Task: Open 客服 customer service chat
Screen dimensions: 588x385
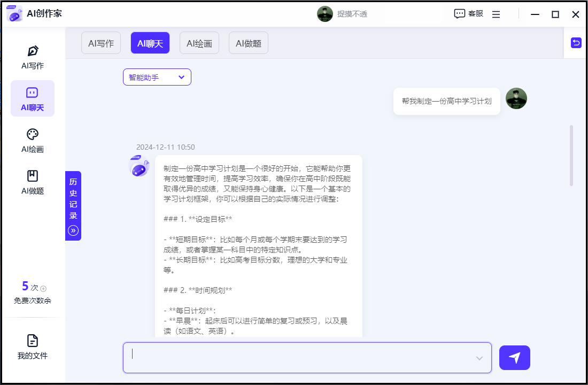Action: (x=468, y=14)
